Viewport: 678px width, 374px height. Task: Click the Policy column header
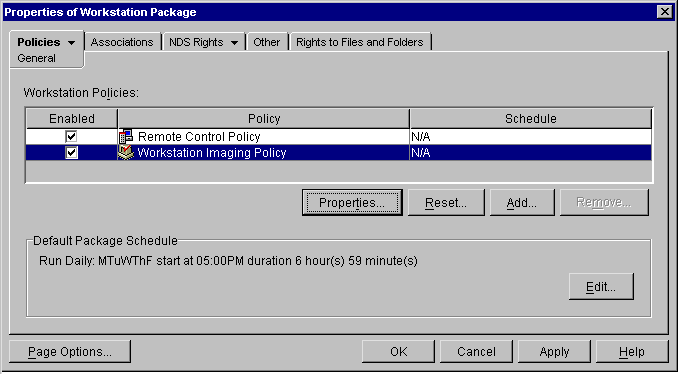264,118
